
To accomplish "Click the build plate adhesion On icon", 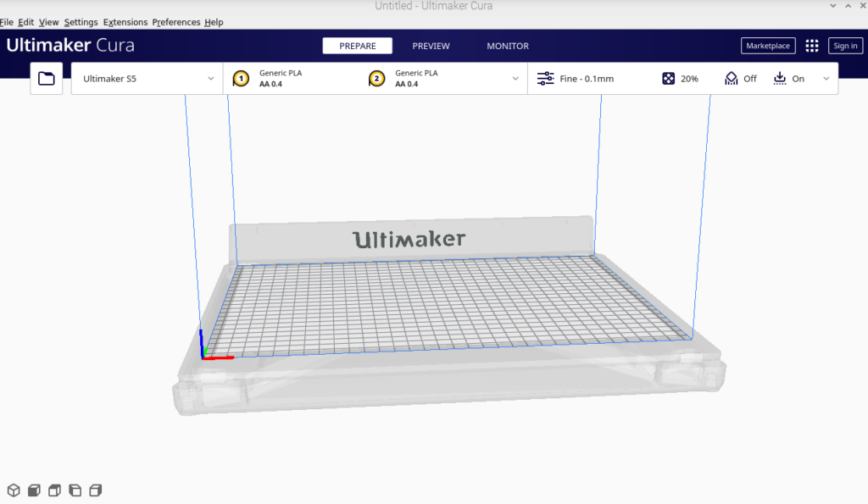I will pos(780,79).
